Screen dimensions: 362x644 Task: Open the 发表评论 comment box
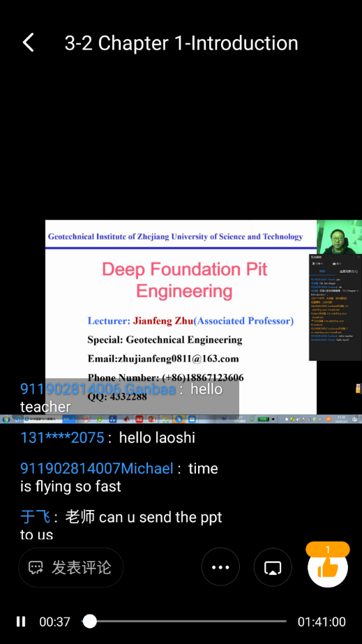coord(70,567)
